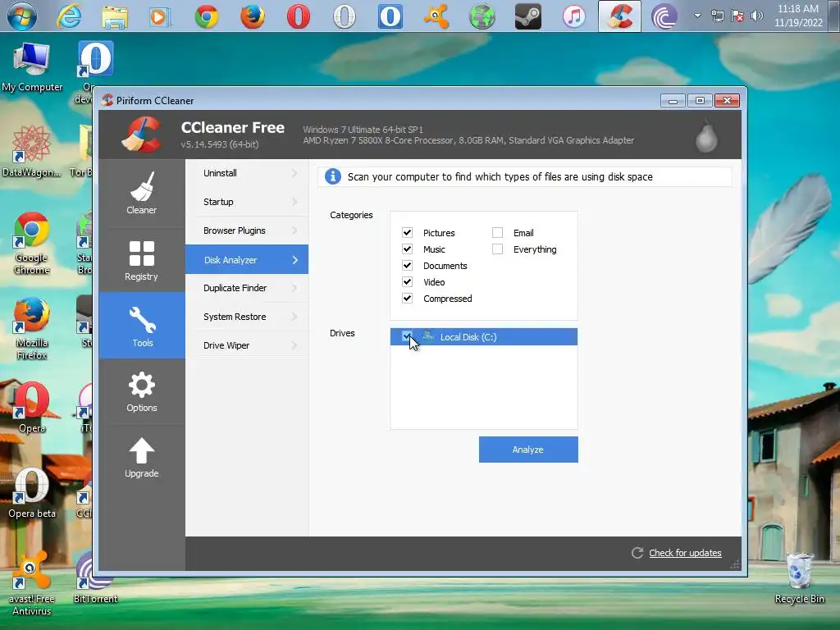Open the Options gear section
840x630 pixels.
pos(142,392)
